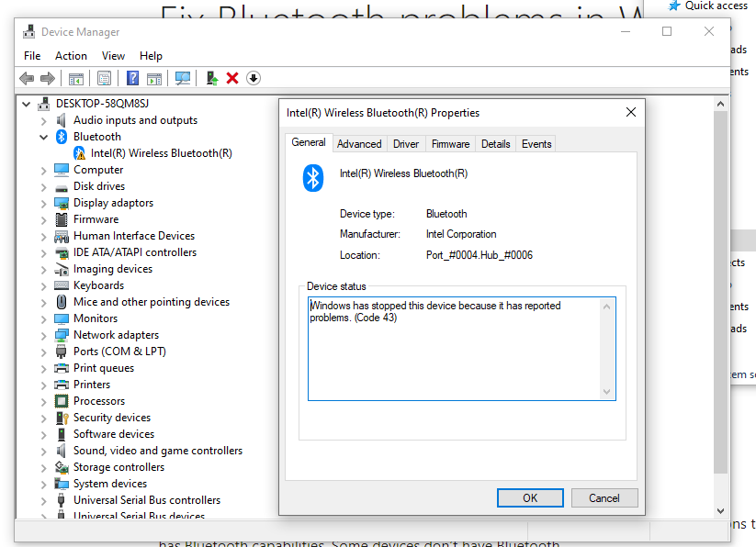The image size is (756, 547).
Task: Open the Action menu
Action: pyautogui.click(x=71, y=56)
